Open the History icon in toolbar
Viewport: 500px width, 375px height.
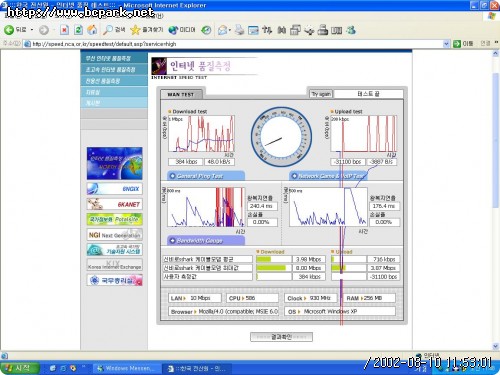[206, 30]
